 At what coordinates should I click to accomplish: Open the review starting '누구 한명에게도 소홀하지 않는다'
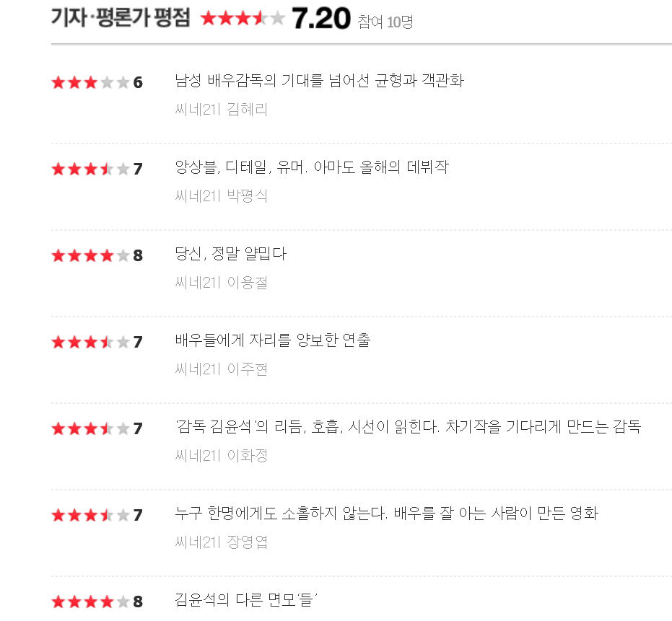[386, 513]
